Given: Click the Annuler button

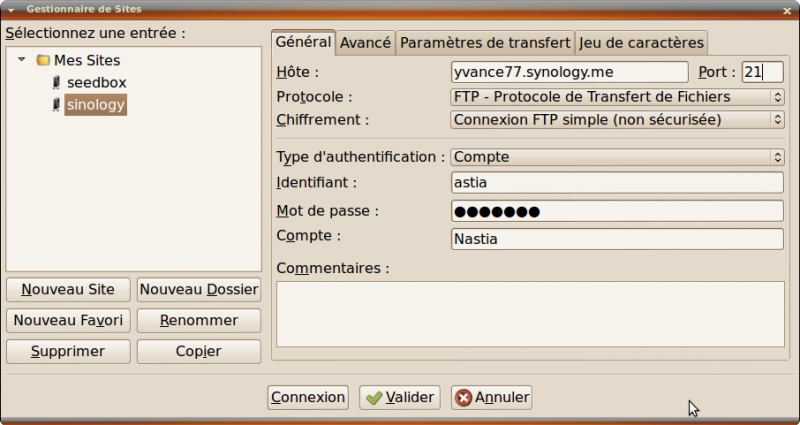Looking at the screenshot, I should [x=491, y=397].
